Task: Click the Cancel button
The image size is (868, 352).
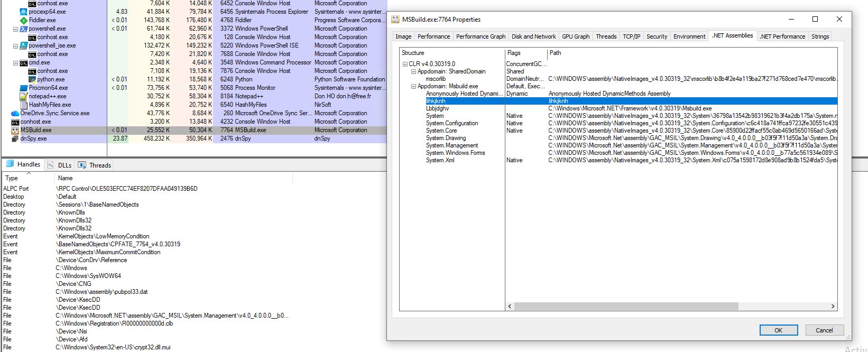Action: tap(824, 330)
